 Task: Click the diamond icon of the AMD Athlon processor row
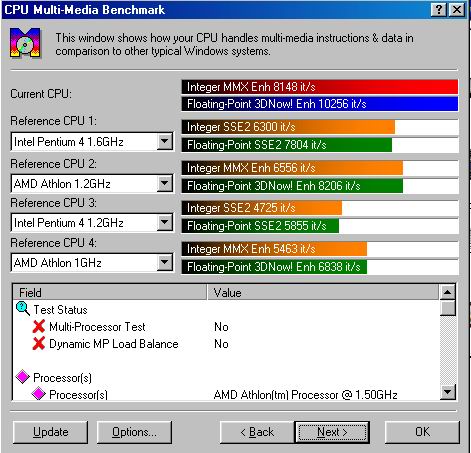tap(39, 394)
